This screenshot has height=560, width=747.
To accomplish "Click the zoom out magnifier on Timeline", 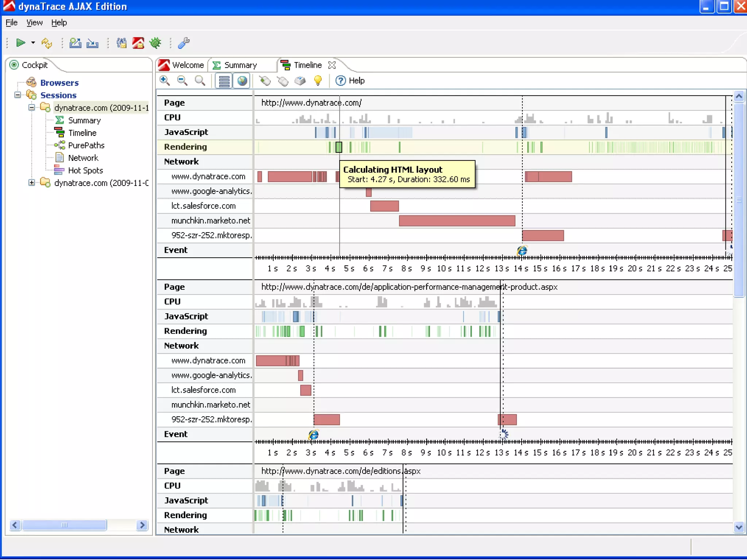I will click(x=182, y=81).
